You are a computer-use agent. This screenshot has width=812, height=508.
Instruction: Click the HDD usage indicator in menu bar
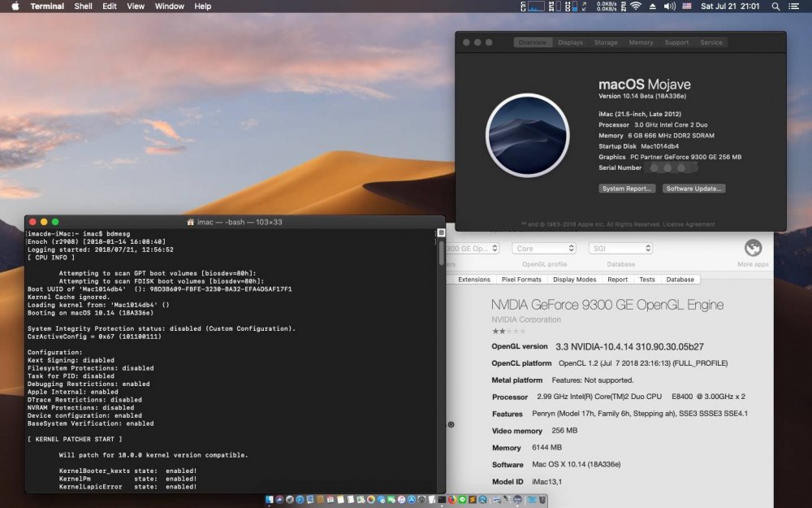click(571, 7)
